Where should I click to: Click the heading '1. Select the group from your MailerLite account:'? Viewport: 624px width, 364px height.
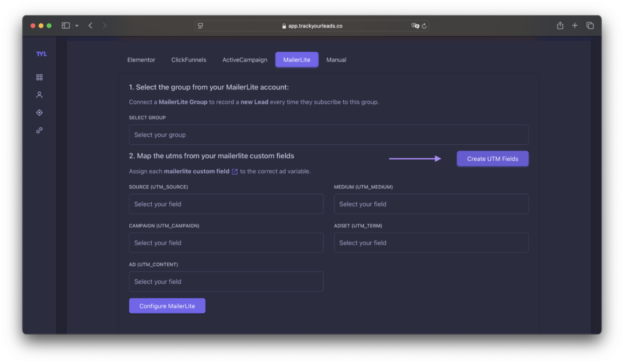click(209, 87)
